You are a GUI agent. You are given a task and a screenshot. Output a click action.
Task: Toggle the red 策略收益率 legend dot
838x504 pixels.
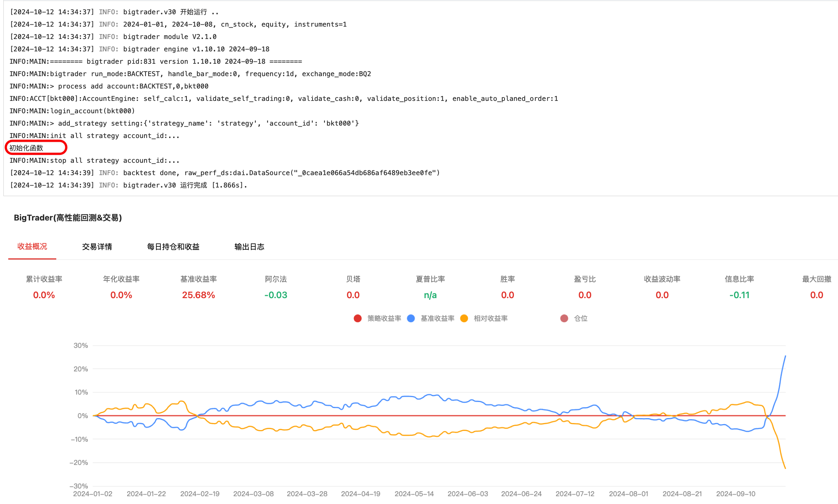click(357, 318)
